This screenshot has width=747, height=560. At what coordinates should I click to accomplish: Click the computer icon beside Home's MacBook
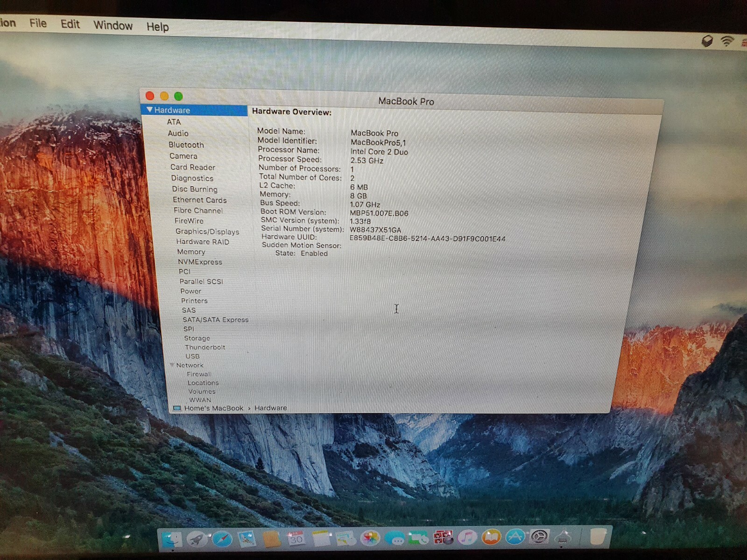[x=177, y=408]
